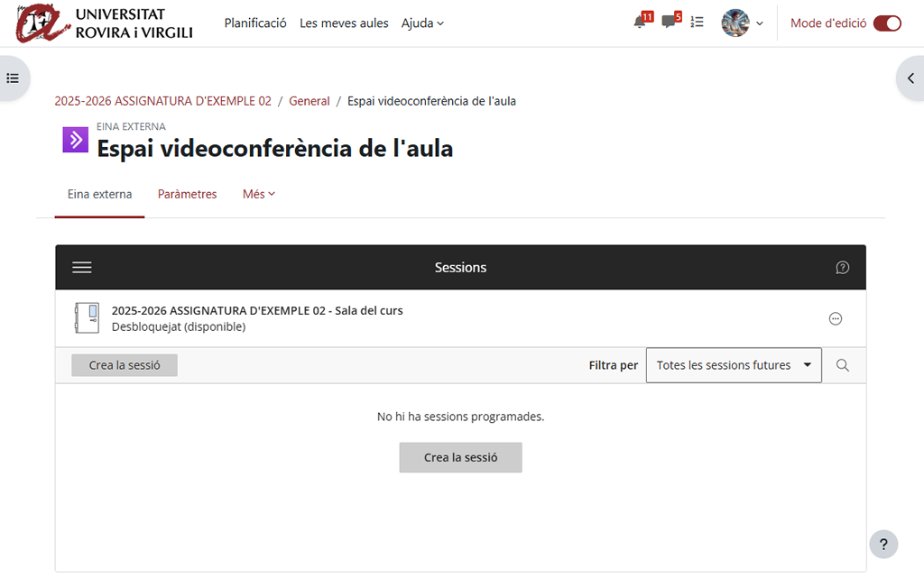Open the help question mark at bottom right
Screen dimensions: 924x578
(883, 544)
